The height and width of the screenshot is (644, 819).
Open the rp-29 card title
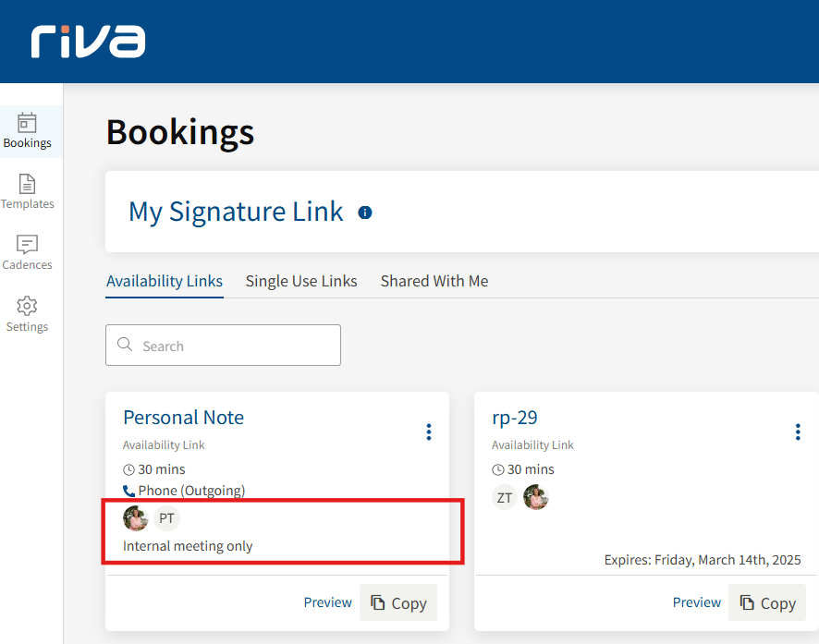pyautogui.click(x=515, y=418)
